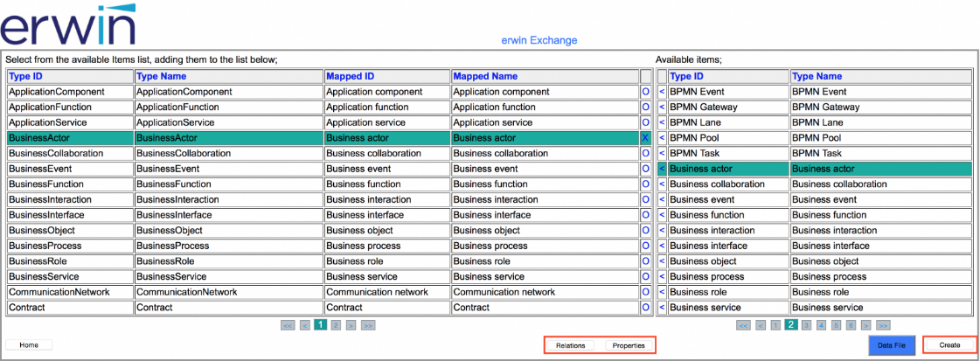The height and width of the screenshot is (361, 980).
Task: Select available Business function Type ID cell
Action: click(729, 215)
